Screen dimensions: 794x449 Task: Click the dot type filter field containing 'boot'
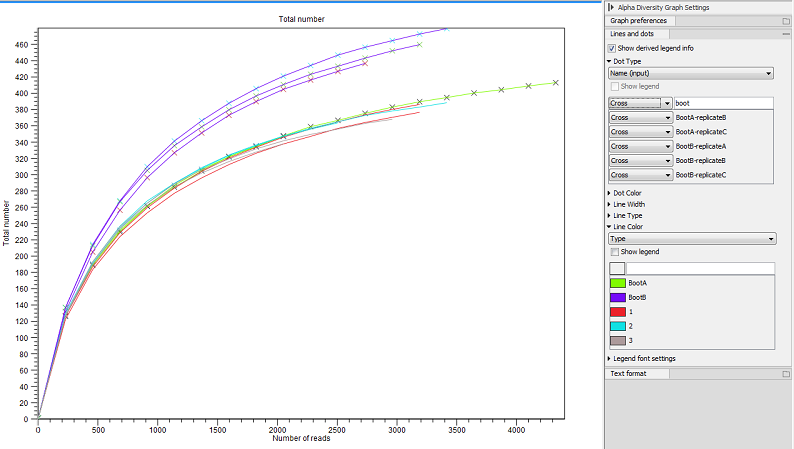pyautogui.click(x=723, y=102)
